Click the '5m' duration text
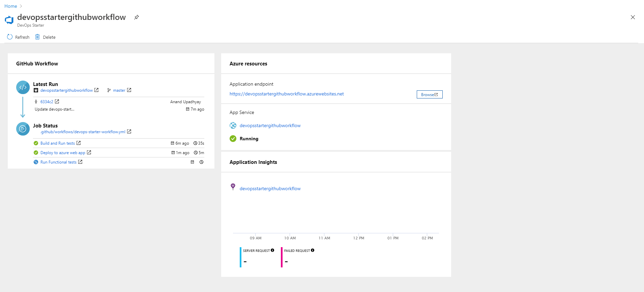Image resolution: width=644 pixels, height=292 pixels. tap(201, 153)
